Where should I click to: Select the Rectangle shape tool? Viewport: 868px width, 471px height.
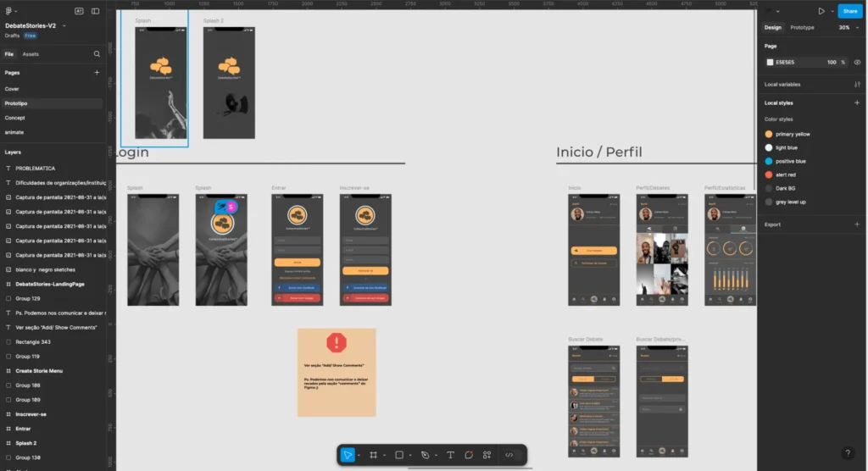pos(399,455)
